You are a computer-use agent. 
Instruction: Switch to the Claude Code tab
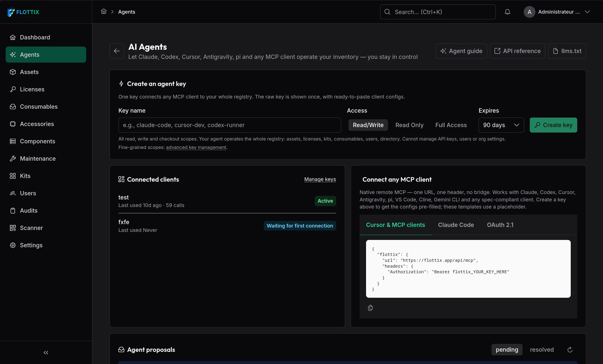click(x=456, y=225)
